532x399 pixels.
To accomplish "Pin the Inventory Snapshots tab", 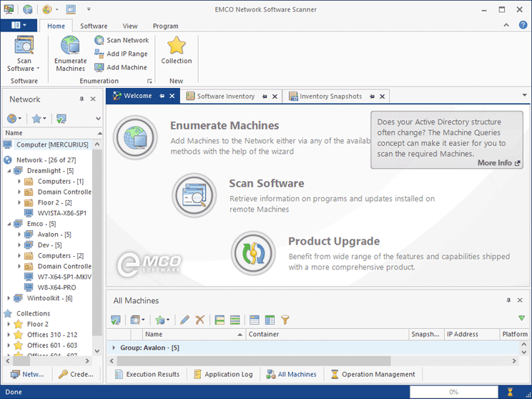I will 373,97.
